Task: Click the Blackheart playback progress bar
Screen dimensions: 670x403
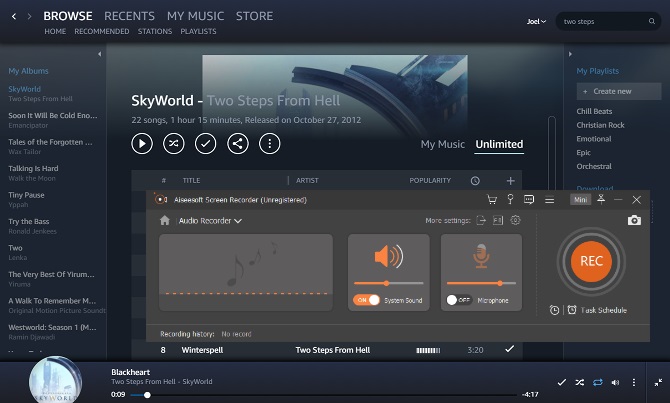Action: pyautogui.click(x=323, y=395)
